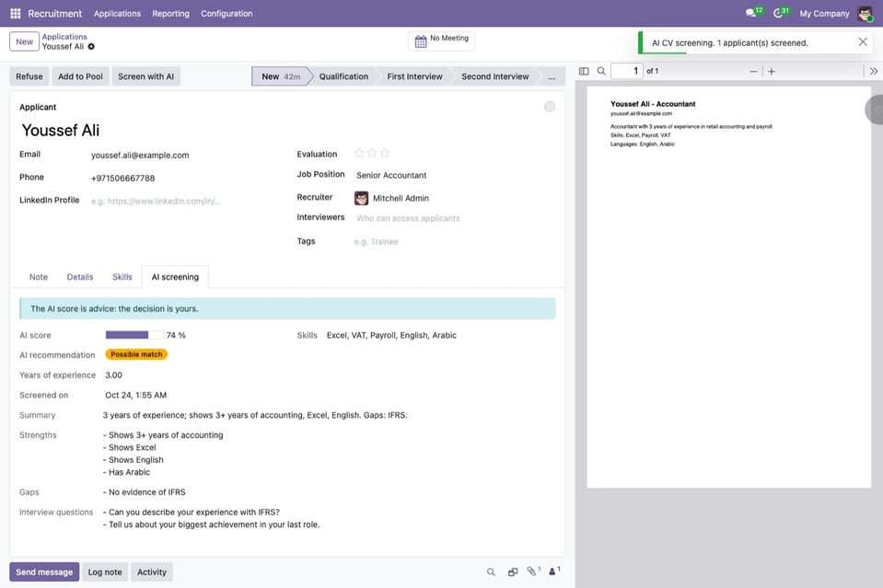Click Send message
883x588 pixels.
pyautogui.click(x=44, y=572)
